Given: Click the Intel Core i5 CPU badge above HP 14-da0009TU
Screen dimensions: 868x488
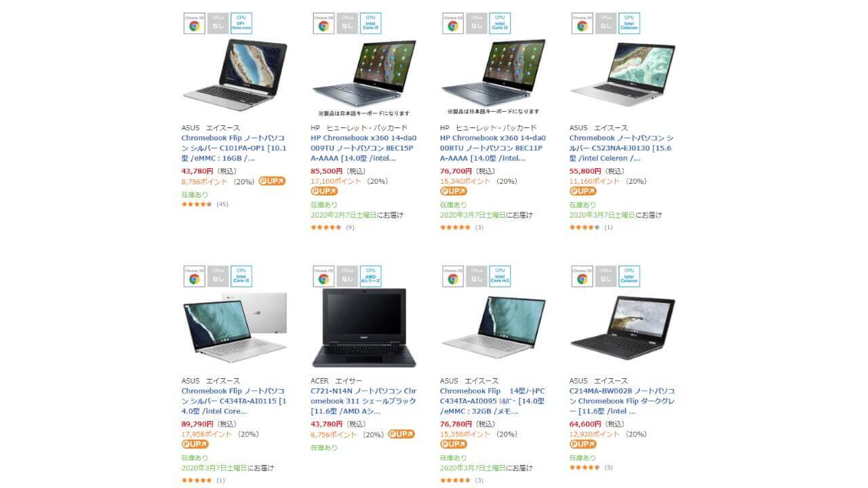Looking at the screenshot, I should [370, 23].
